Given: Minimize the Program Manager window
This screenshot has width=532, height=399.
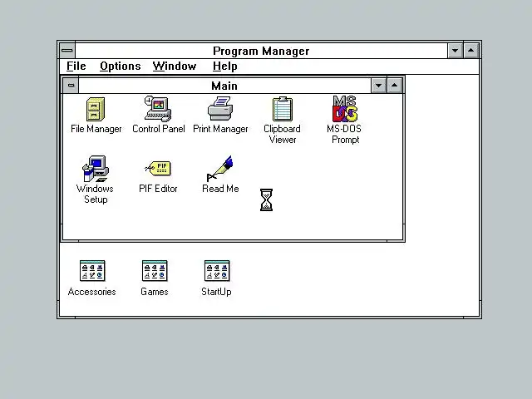Looking at the screenshot, I should point(456,51).
